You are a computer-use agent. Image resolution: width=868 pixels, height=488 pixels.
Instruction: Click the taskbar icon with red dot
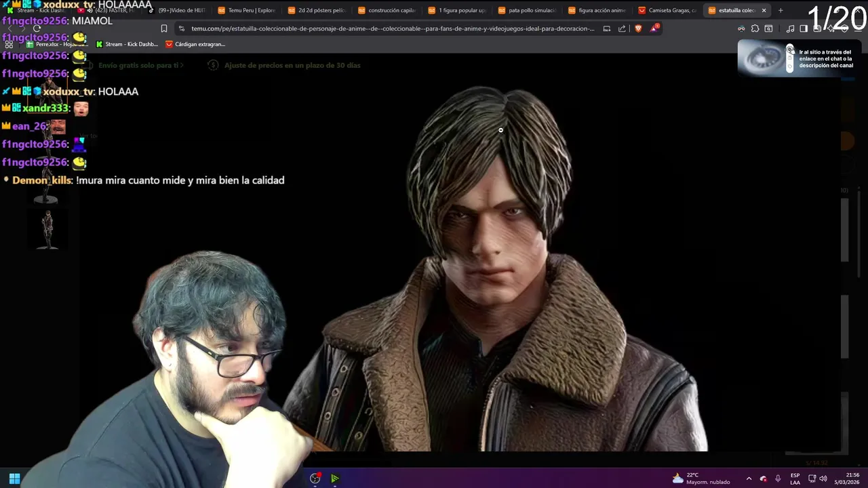[315, 479]
